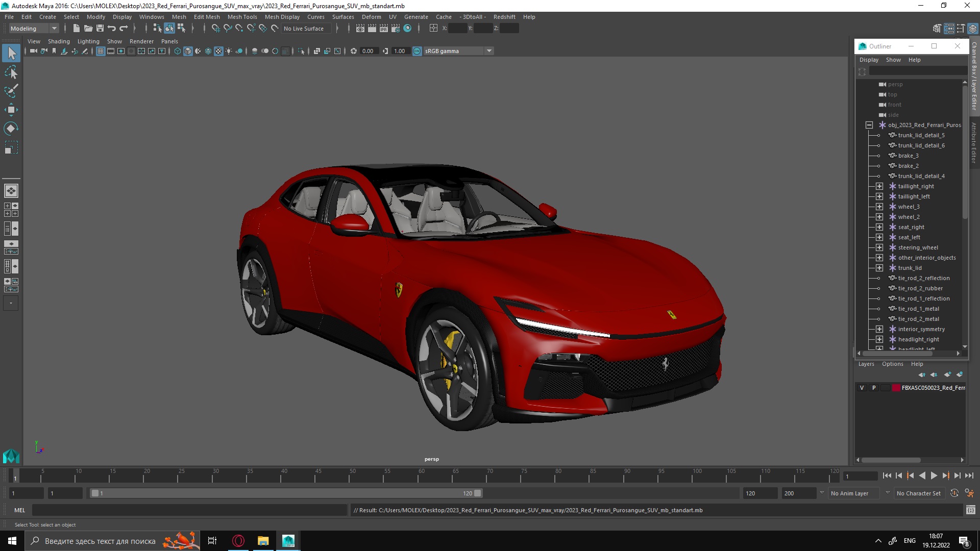Expand taillight_right node in Outliner
Image resolution: width=980 pixels, height=551 pixels.
click(x=879, y=186)
